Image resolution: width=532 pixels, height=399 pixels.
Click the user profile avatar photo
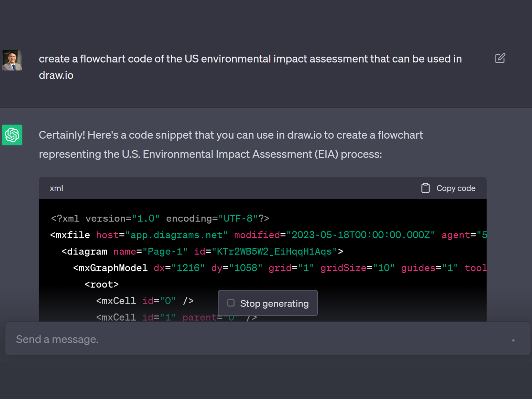pyautogui.click(x=12, y=60)
